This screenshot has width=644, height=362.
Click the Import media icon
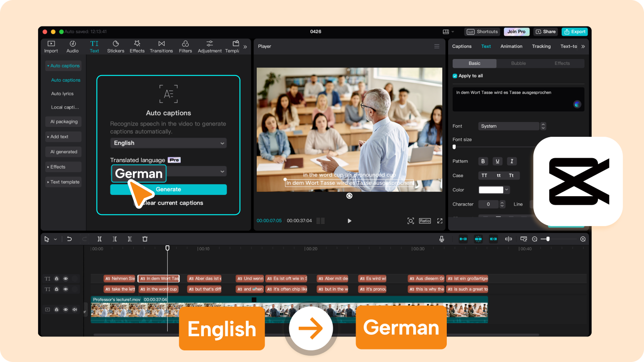(x=51, y=46)
